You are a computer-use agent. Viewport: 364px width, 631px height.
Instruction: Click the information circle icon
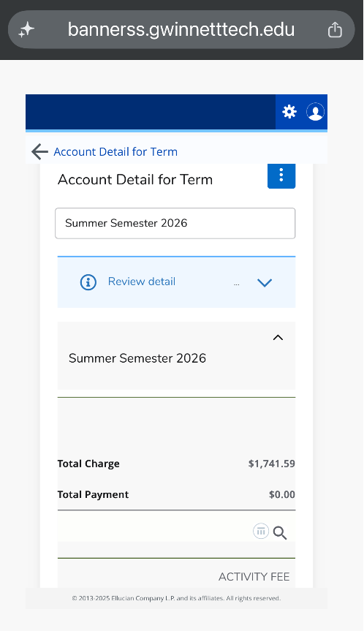click(x=88, y=282)
